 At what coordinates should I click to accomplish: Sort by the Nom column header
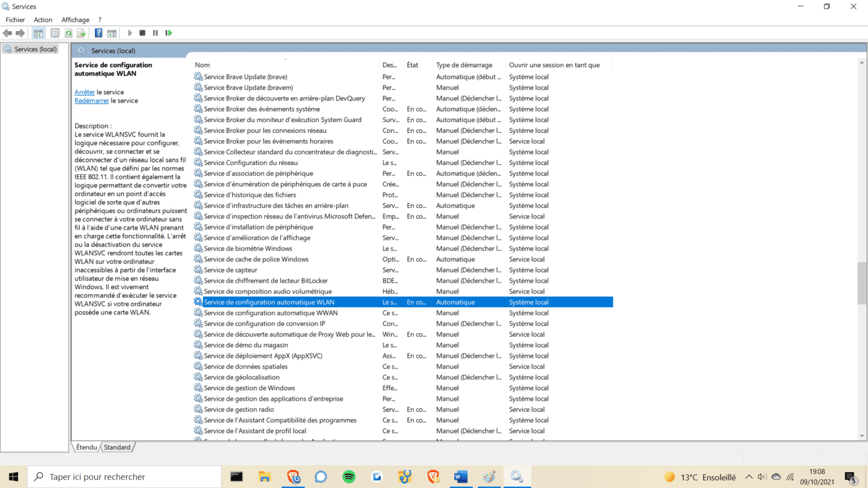[285, 65]
